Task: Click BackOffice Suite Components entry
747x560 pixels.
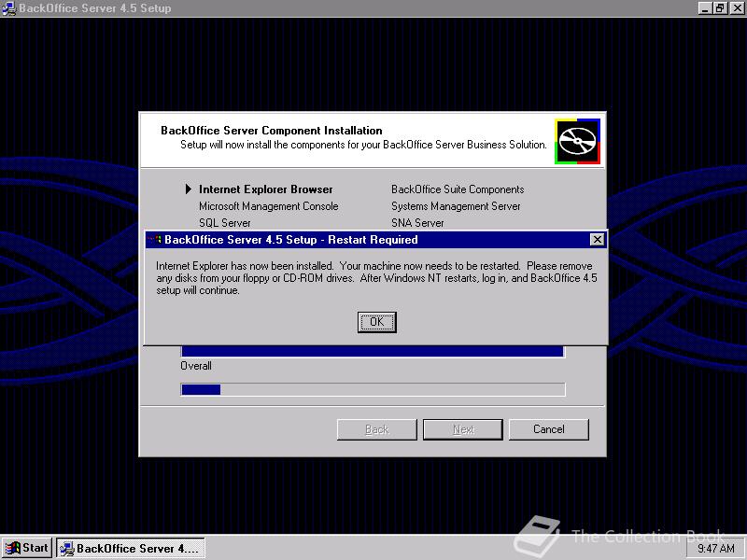Action: (458, 189)
